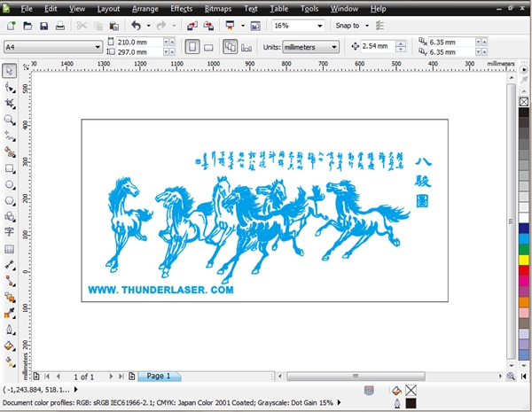Image resolution: width=532 pixels, height=412 pixels.
Task: Select the Crop tool
Action: pos(9,104)
